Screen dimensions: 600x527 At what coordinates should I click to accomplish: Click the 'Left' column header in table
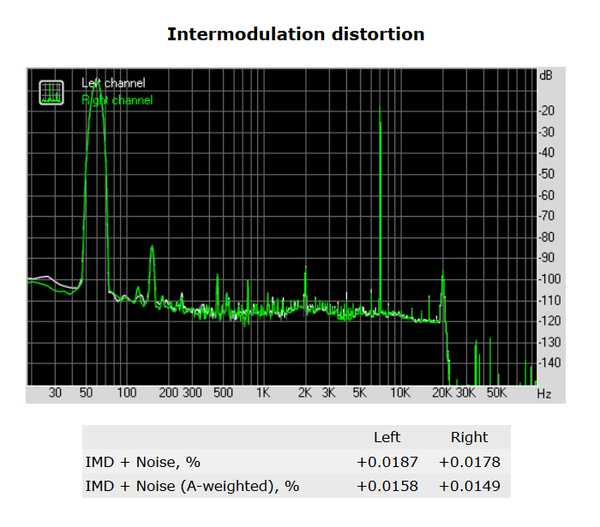coord(387,437)
